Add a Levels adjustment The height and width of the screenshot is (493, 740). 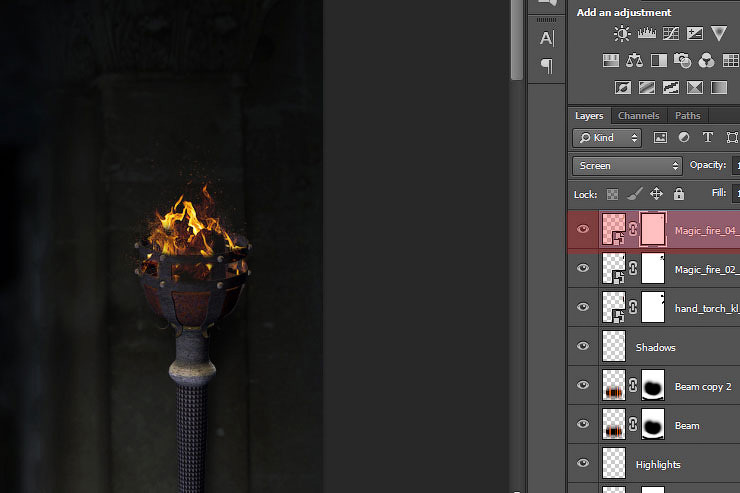pos(647,34)
